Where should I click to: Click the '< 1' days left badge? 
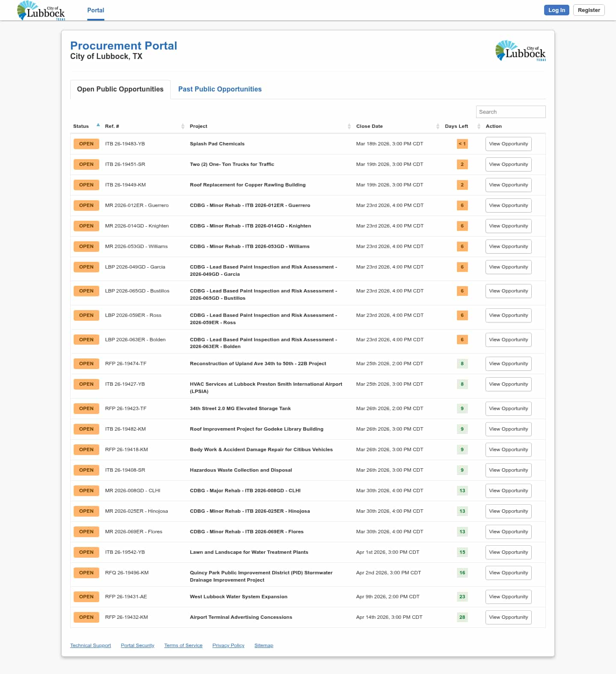462,144
